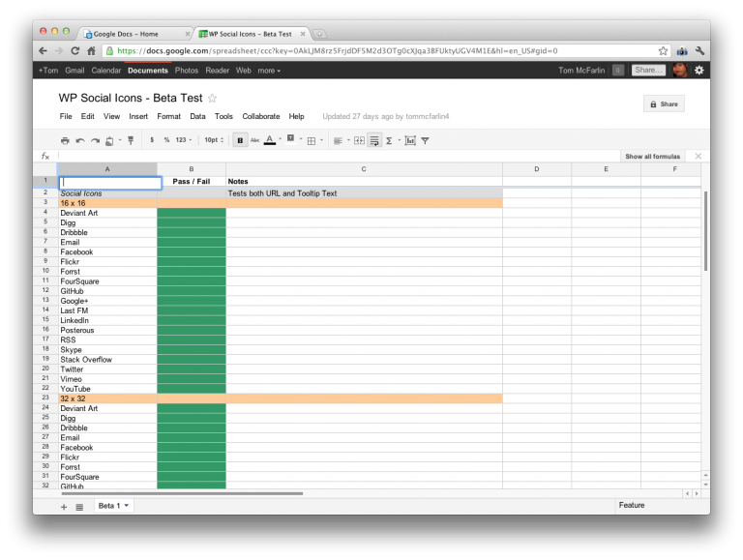This screenshot has width=743, height=560.
Task: Expand the functions dropdown arrow
Action: pyautogui.click(x=399, y=140)
